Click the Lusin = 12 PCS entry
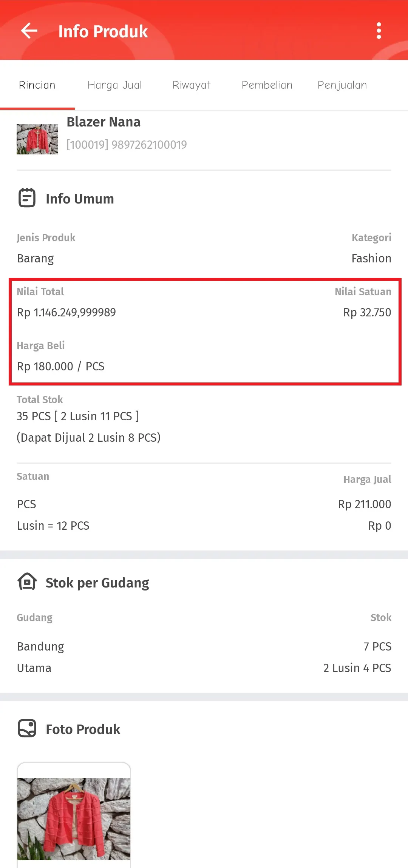This screenshot has width=408, height=868. pos(53,526)
